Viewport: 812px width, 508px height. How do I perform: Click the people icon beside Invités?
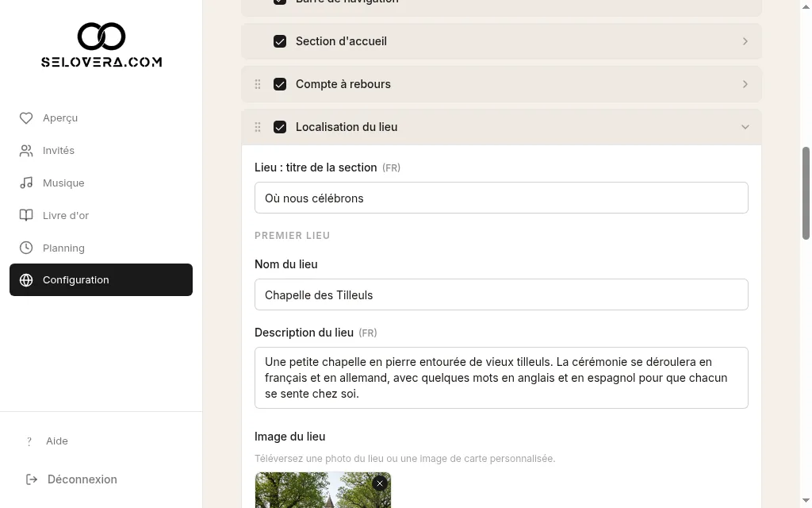pyautogui.click(x=26, y=151)
